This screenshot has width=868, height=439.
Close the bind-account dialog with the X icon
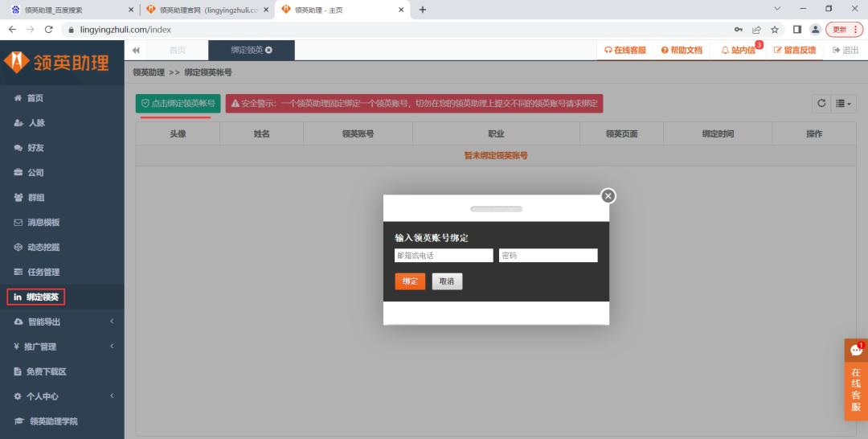pos(608,196)
